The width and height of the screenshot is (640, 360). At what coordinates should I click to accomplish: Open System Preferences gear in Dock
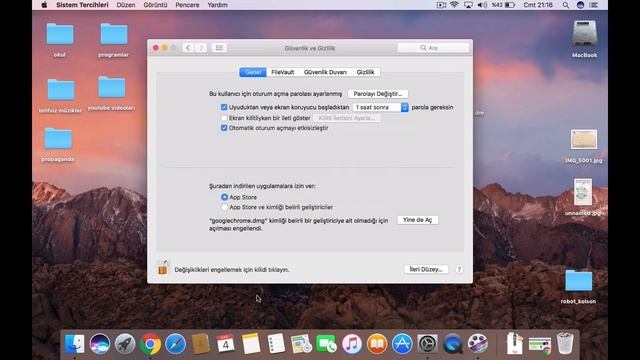427,344
